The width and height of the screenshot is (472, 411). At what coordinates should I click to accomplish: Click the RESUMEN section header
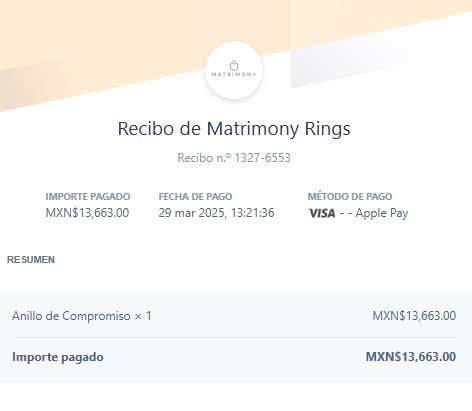31,260
